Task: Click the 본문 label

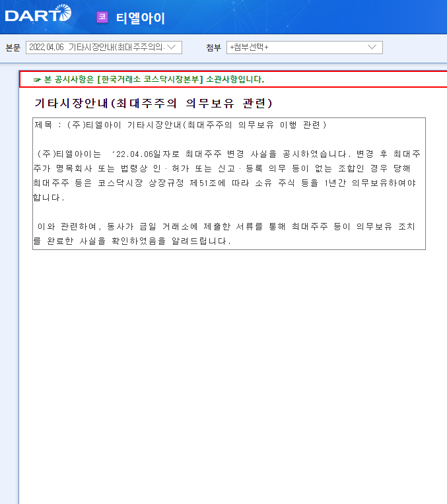Action: click(x=13, y=48)
